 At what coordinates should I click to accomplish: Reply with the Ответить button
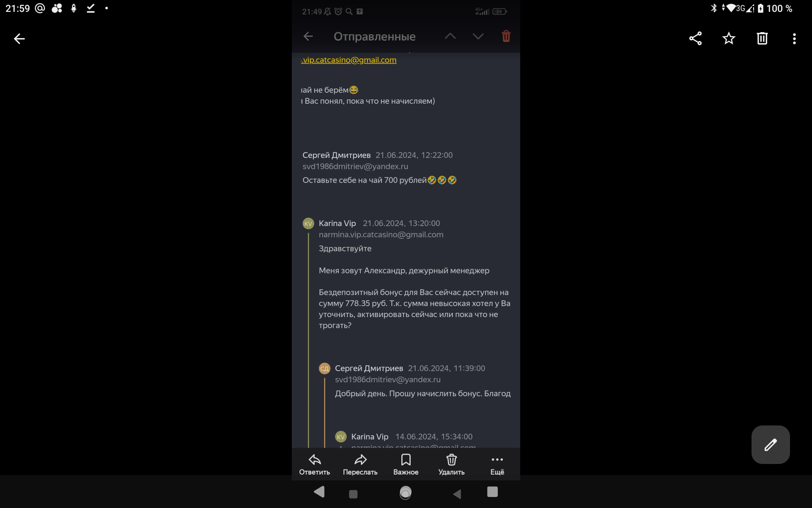315,465
